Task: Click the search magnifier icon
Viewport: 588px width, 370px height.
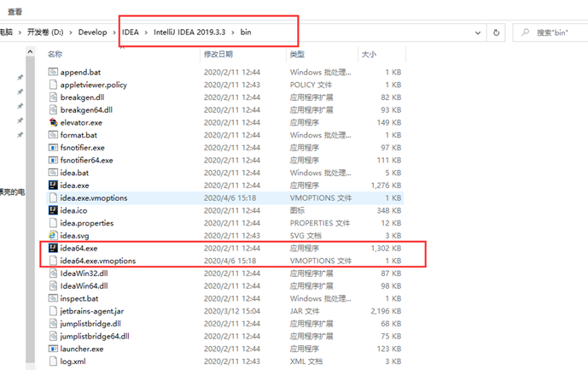Action: click(x=526, y=32)
